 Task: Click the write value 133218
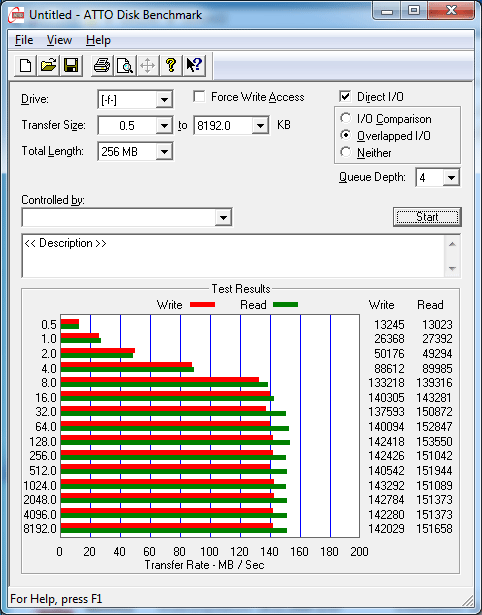[x=386, y=382]
